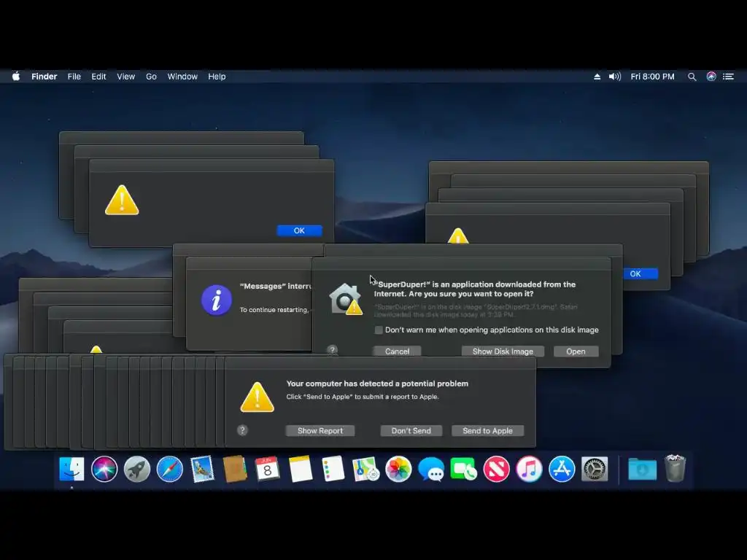The image size is (747, 560).
Task: Open the File menu
Action: [74, 77]
